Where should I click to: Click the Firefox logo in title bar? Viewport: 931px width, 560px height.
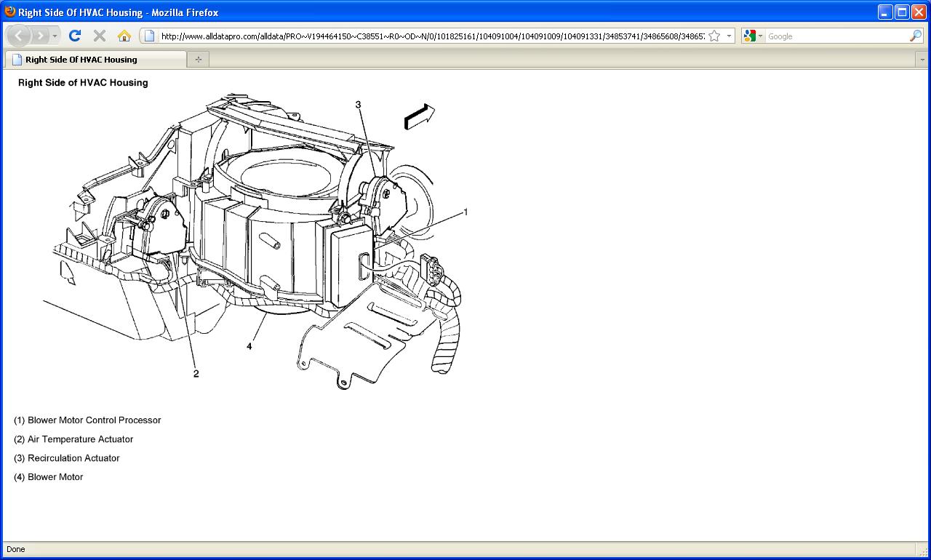coord(10,12)
